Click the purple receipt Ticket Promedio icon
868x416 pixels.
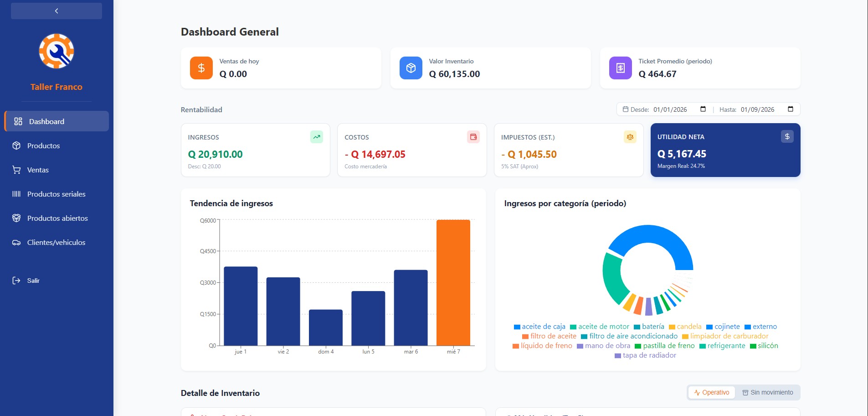click(621, 68)
